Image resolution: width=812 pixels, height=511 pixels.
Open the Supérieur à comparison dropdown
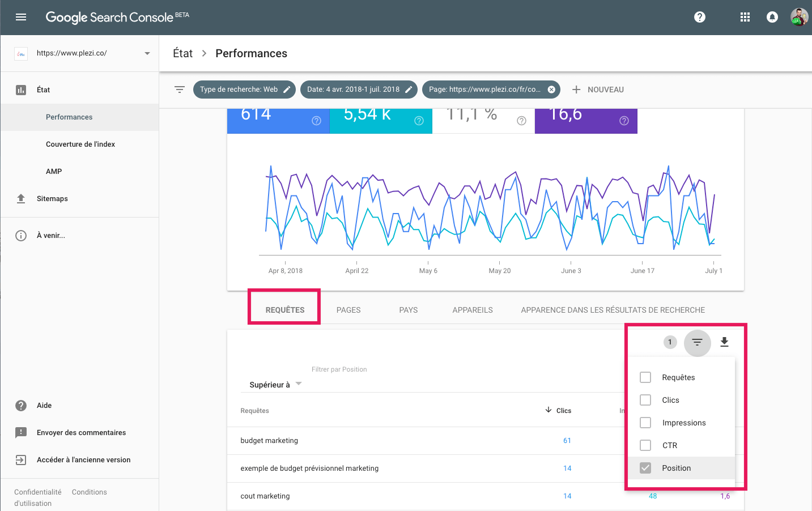[x=275, y=385]
